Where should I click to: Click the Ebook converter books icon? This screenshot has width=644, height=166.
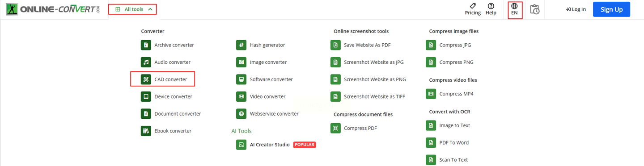pos(146,131)
